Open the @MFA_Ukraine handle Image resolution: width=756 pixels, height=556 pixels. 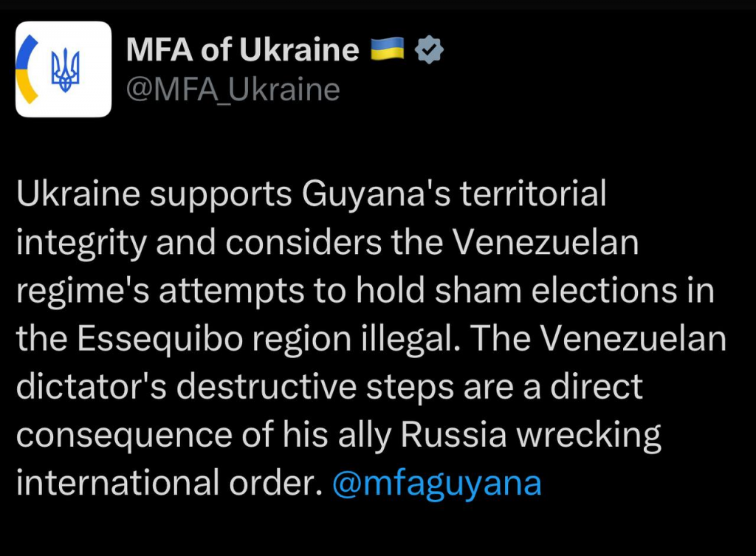[233, 89]
